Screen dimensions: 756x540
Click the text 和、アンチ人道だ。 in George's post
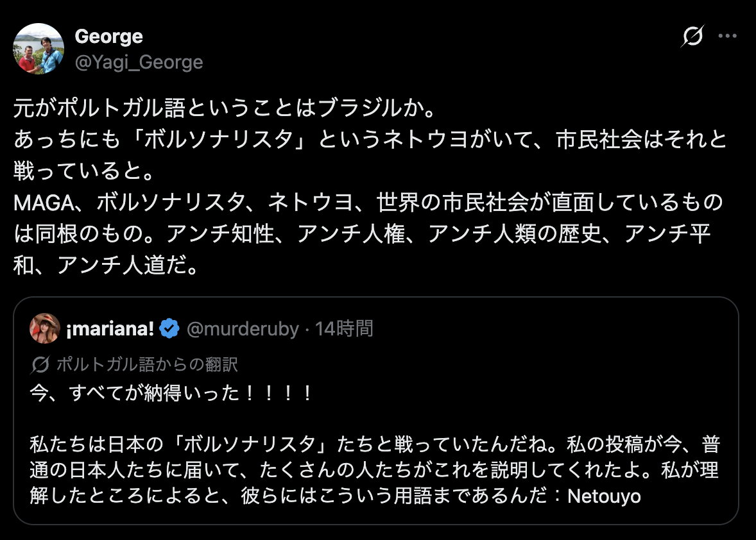pyautogui.click(x=107, y=266)
